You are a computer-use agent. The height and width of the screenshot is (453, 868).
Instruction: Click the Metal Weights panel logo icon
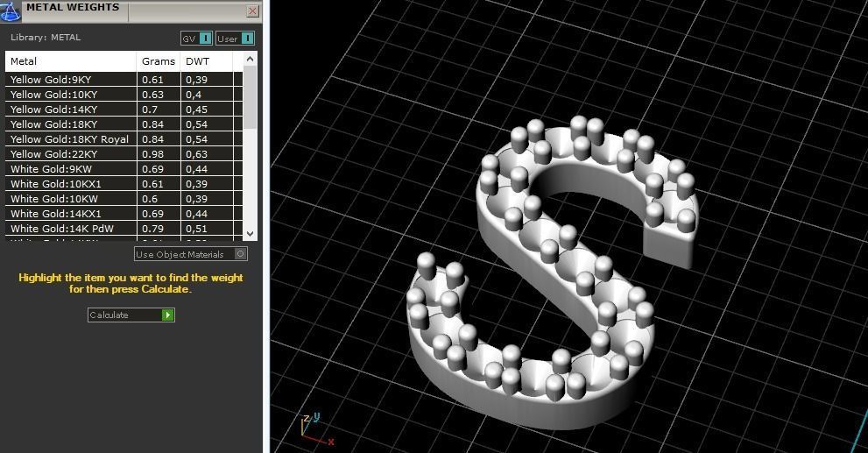pos(10,11)
